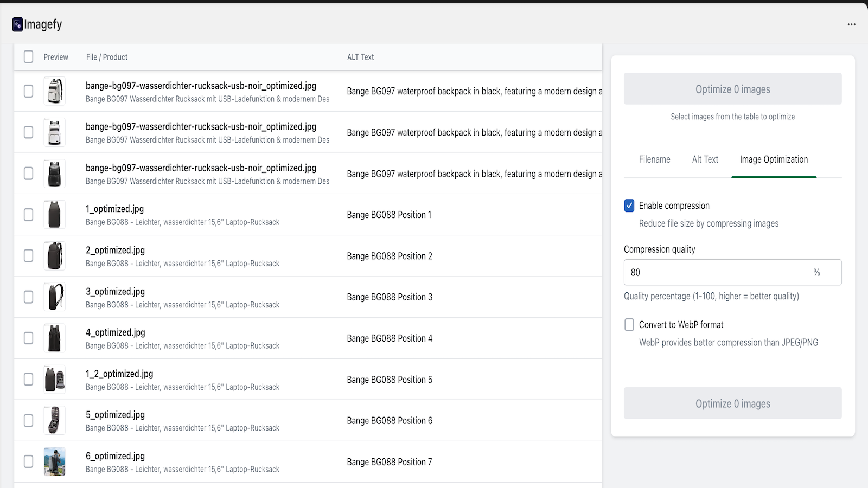Image resolution: width=868 pixels, height=488 pixels.
Task: Click the Imagefy app logo icon
Action: [17, 24]
